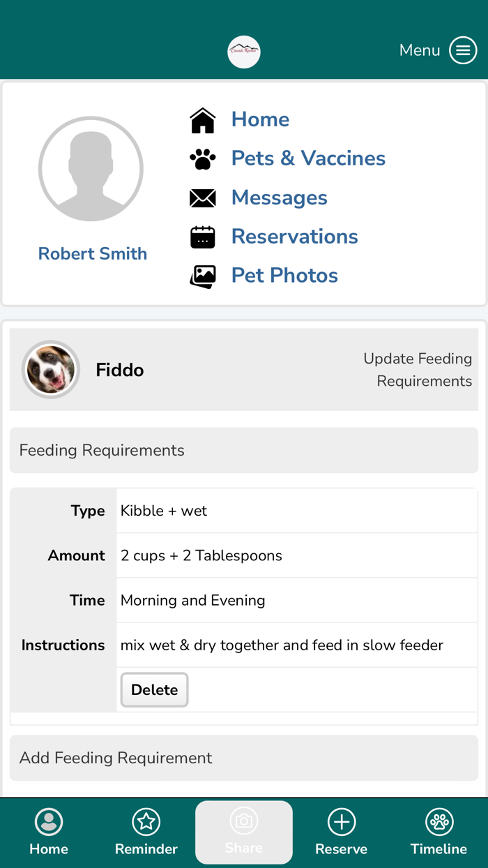The height and width of the screenshot is (868, 488).
Task: Click the paw icon beside Pets & Vaccines
Action: pyautogui.click(x=202, y=158)
